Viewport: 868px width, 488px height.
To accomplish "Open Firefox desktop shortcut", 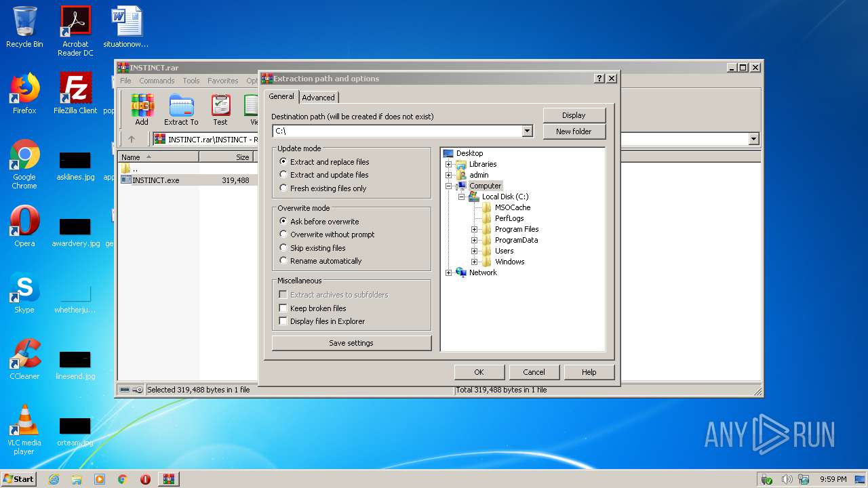I will 24,94.
